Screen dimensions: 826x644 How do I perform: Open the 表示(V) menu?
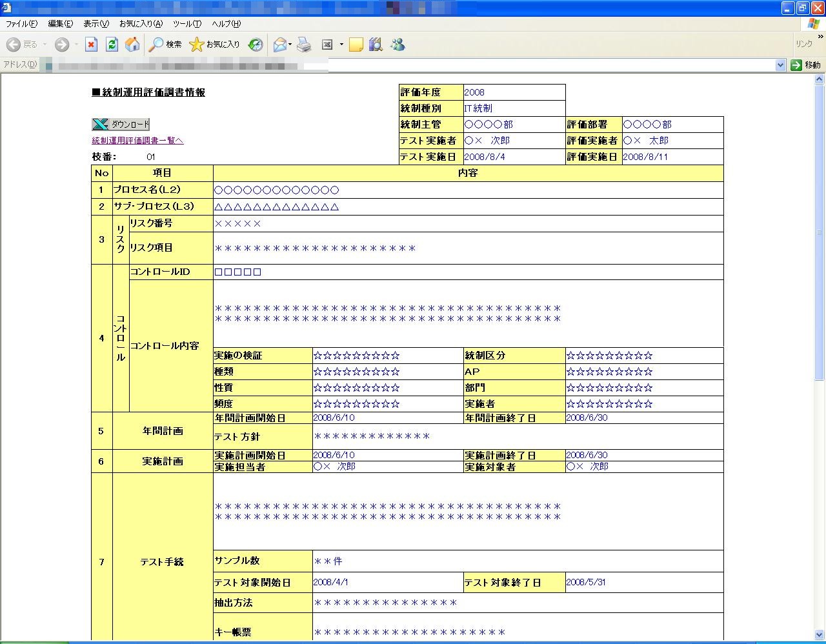click(96, 24)
